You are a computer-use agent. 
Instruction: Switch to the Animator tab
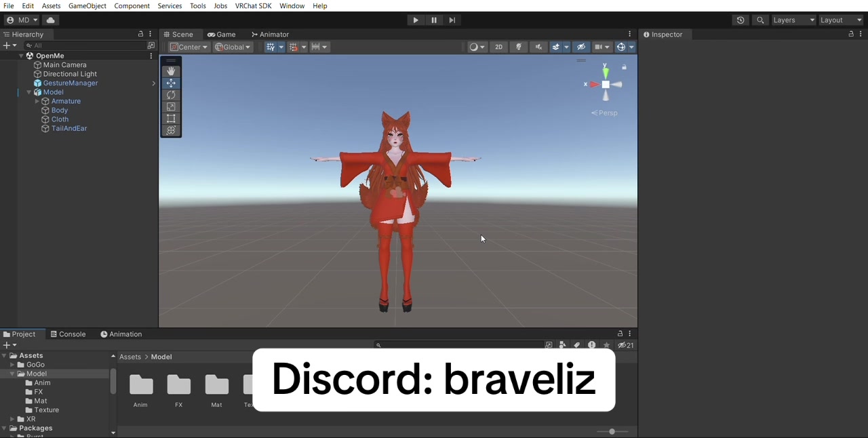coord(270,35)
